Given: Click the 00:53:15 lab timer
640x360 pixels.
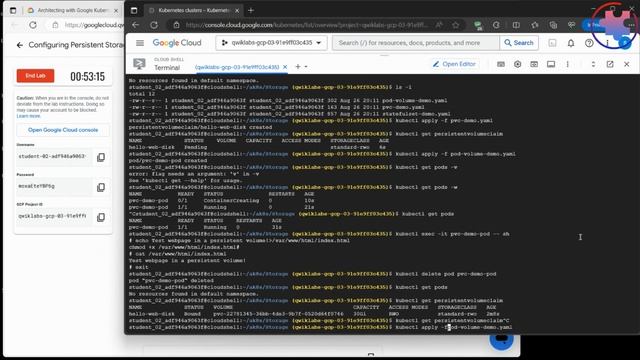Looking at the screenshot, I should click(87, 76).
